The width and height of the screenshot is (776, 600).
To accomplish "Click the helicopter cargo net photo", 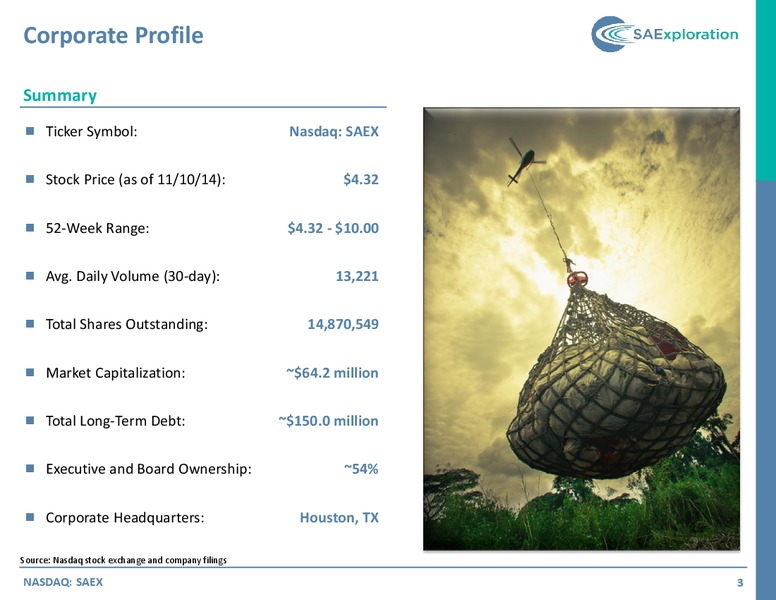I will tap(582, 329).
